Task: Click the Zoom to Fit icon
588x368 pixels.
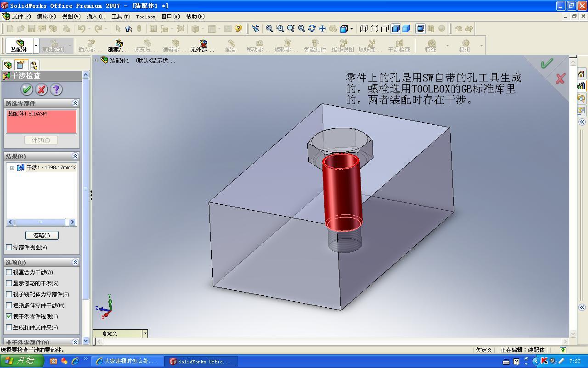Action: pyautogui.click(x=269, y=29)
